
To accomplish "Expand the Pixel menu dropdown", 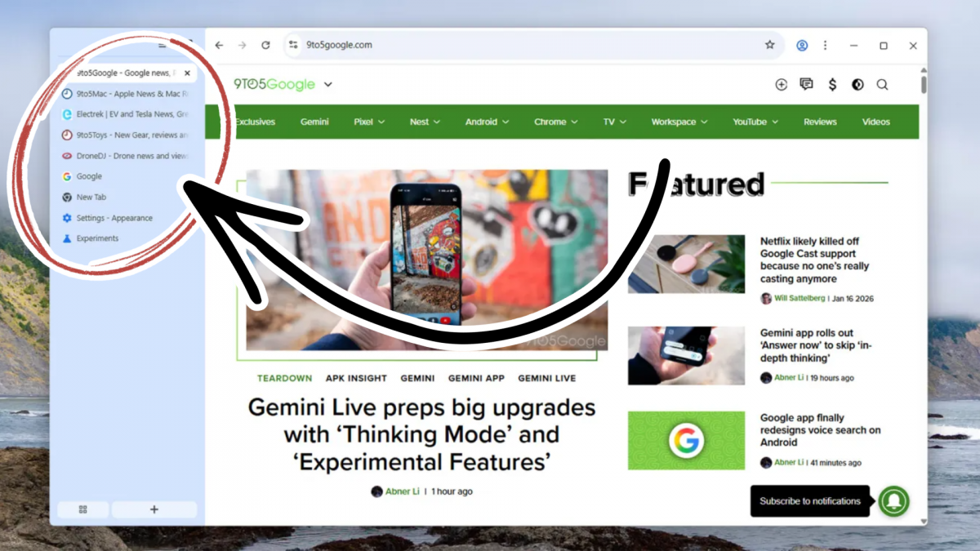I will pos(369,122).
